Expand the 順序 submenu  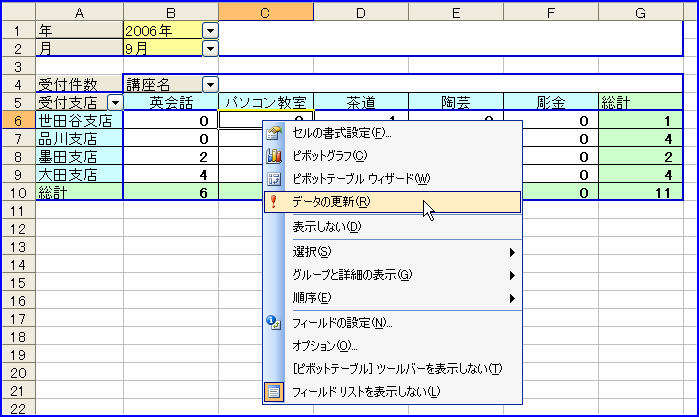(x=400, y=297)
